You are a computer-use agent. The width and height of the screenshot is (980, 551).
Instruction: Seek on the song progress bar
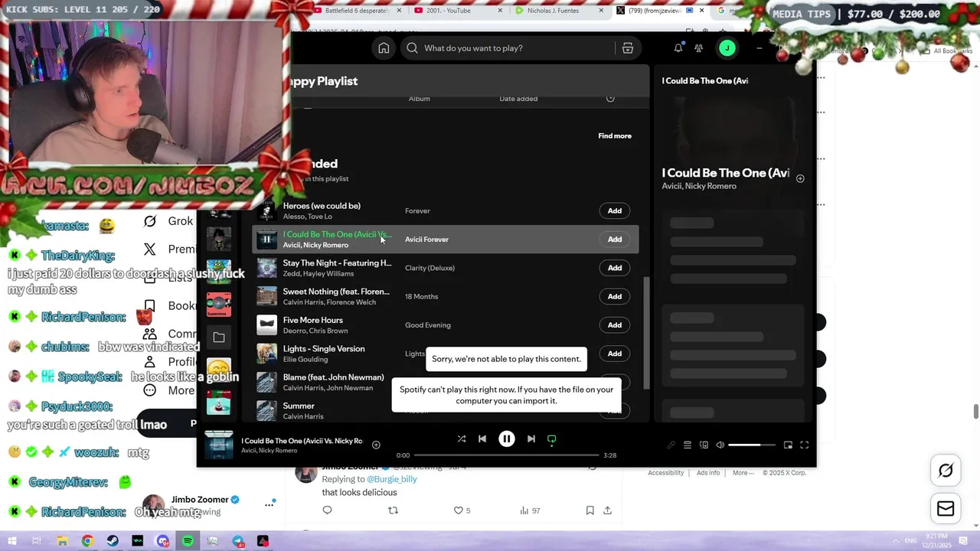[x=506, y=455]
